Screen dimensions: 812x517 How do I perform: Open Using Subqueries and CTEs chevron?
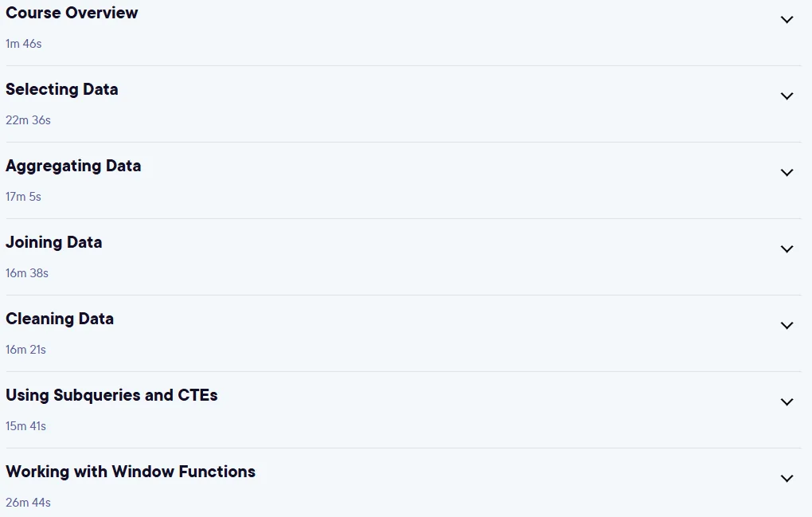(787, 402)
